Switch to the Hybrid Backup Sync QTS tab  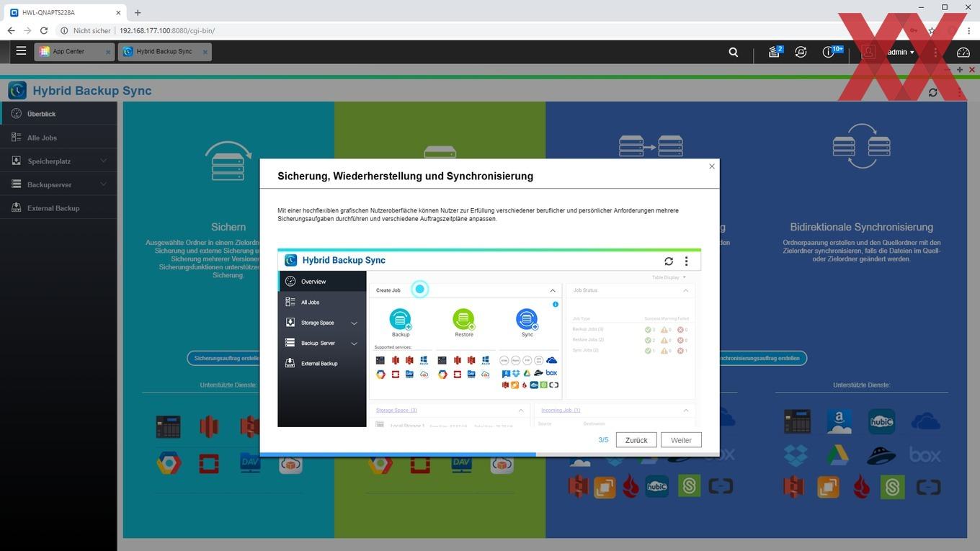point(164,52)
